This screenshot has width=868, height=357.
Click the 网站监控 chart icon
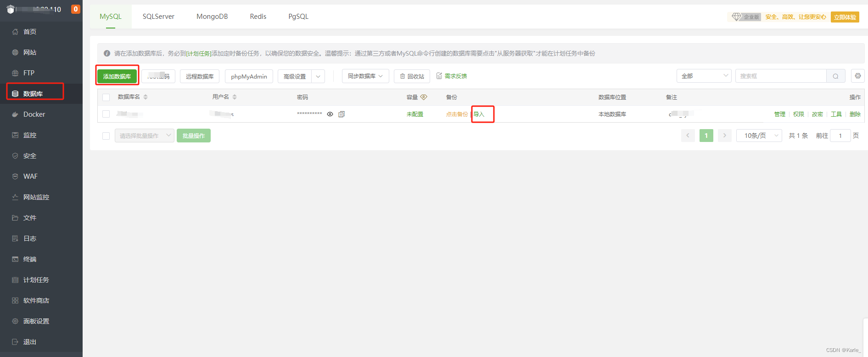[15, 197]
